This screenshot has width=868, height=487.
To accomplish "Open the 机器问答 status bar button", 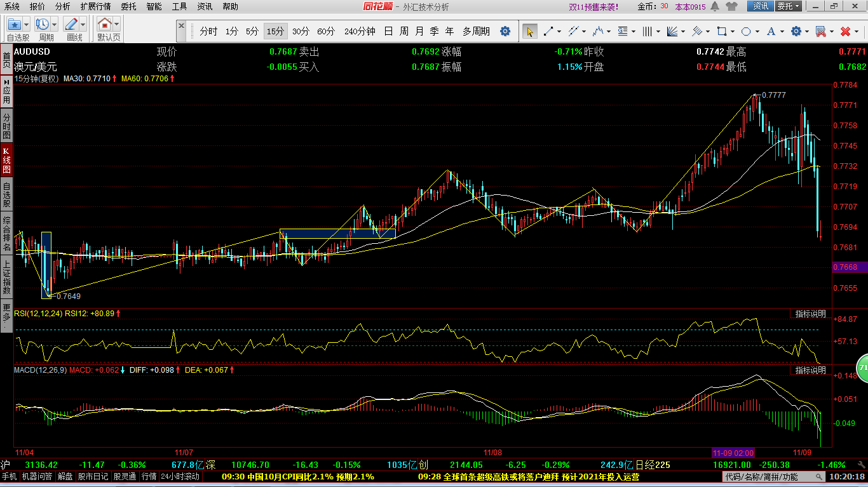I will tap(38, 476).
